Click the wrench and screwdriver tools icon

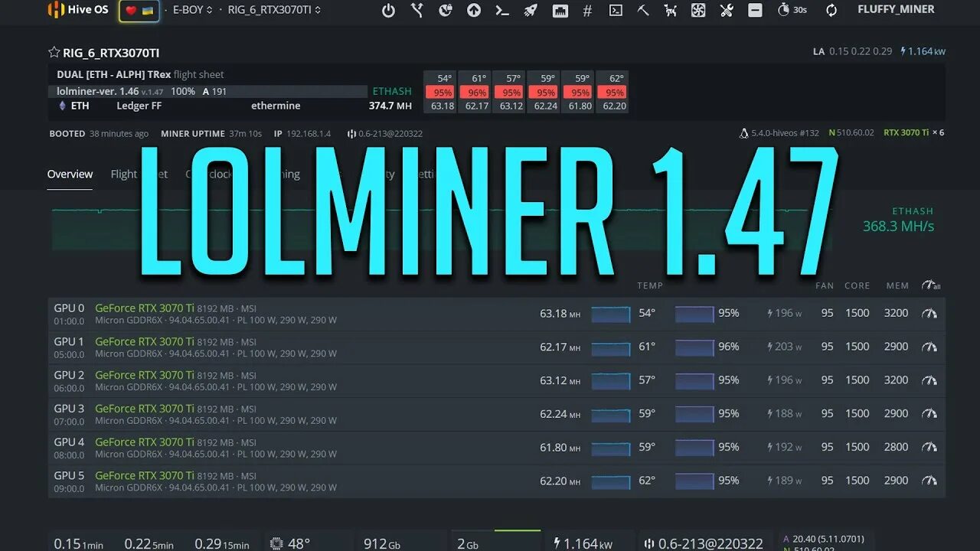(x=727, y=11)
